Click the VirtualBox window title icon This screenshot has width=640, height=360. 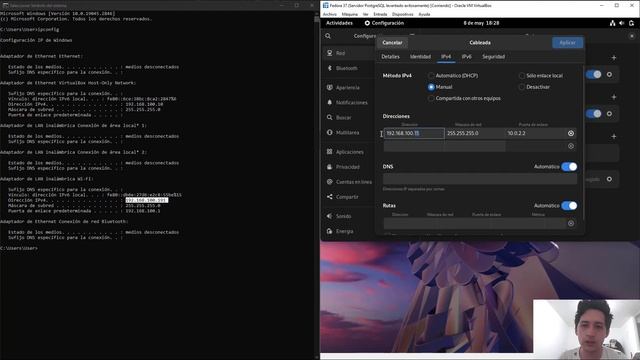(x=325, y=5)
